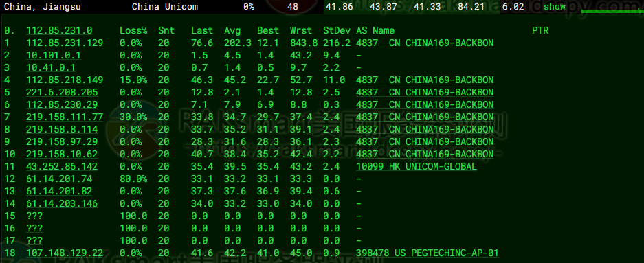Click the green latency bar beside show
Viewport: 644px width, 263px height.
(612, 11)
